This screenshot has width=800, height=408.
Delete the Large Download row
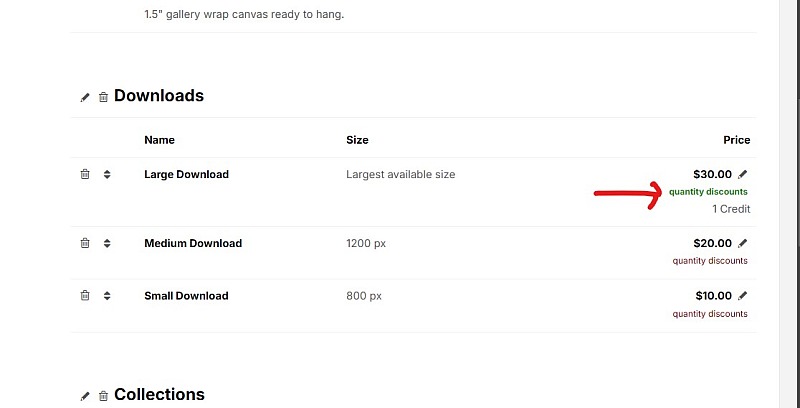tap(85, 174)
